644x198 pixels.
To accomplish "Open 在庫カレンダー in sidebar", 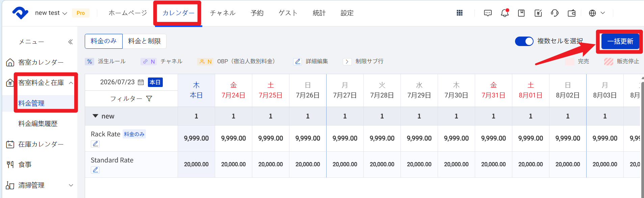I will click(41, 144).
